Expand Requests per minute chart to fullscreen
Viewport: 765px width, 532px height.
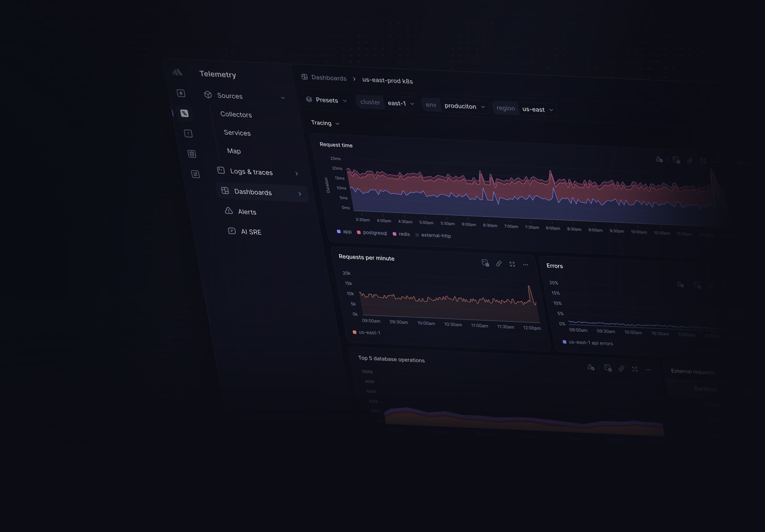[x=512, y=264]
